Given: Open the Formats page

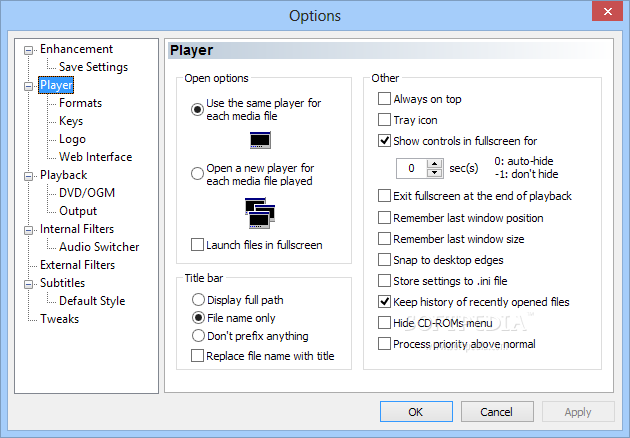Looking at the screenshot, I should pyautogui.click(x=80, y=103).
